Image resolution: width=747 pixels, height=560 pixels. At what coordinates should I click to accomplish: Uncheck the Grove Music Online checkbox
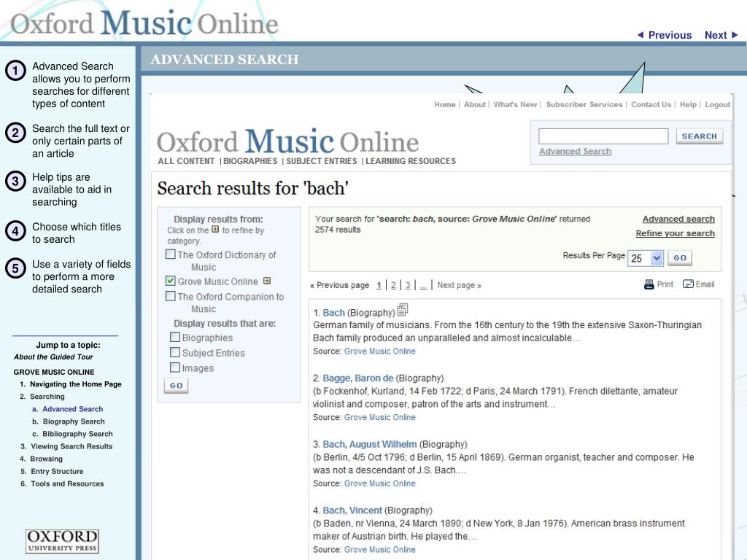pyautogui.click(x=170, y=281)
